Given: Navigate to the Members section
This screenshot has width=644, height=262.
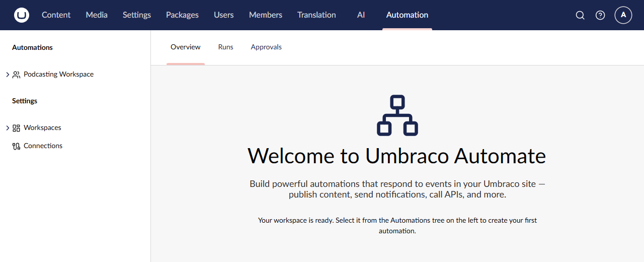Looking at the screenshot, I should coord(266,15).
